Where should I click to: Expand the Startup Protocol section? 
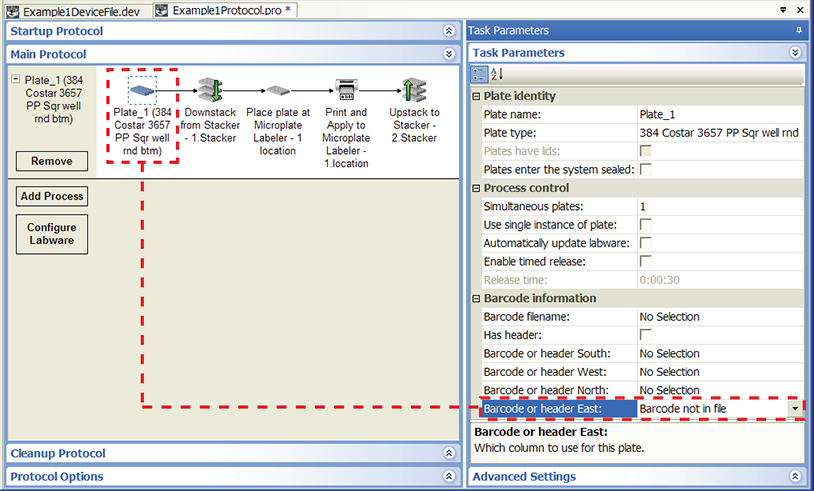[x=449, y=31]
